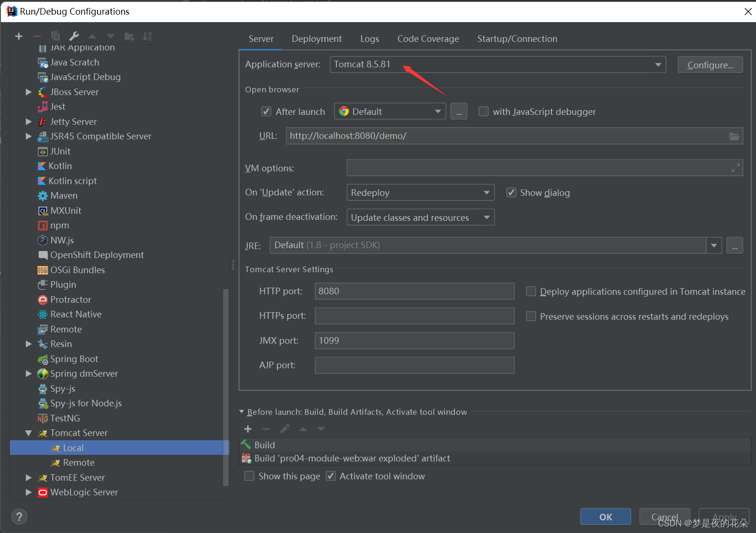Screen dimensions: 756x533
Task: Toggle the Activate tool window checkbox
Action: [331, 476]
